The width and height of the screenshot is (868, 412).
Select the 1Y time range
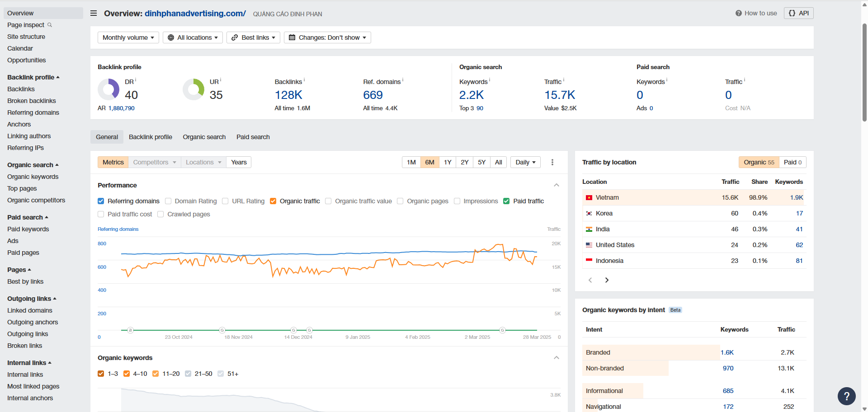(x=448, y=162)
